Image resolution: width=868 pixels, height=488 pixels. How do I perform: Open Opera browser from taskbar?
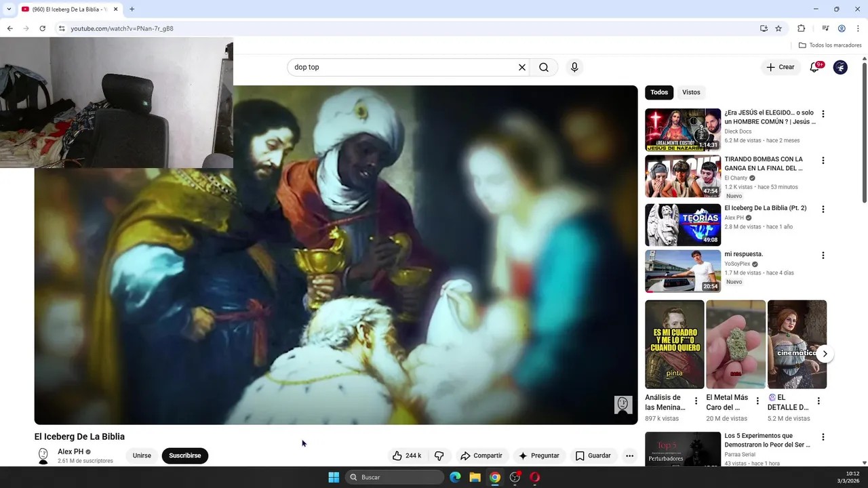535,477
